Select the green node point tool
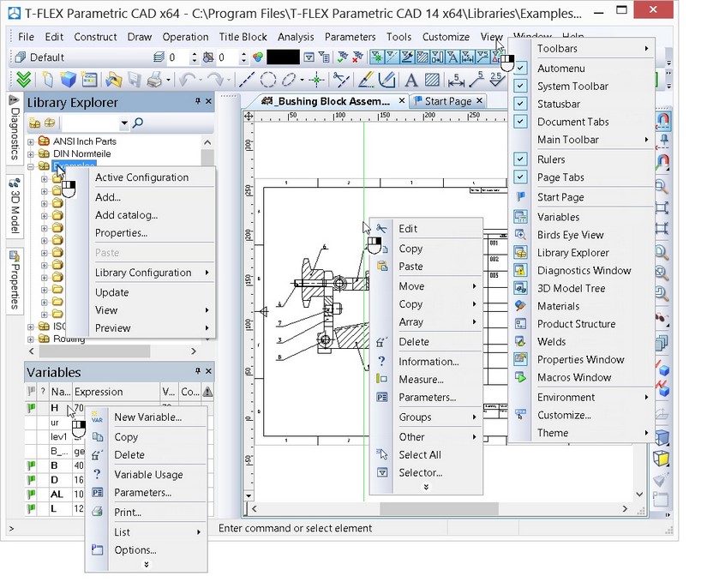 coord(316,80)
